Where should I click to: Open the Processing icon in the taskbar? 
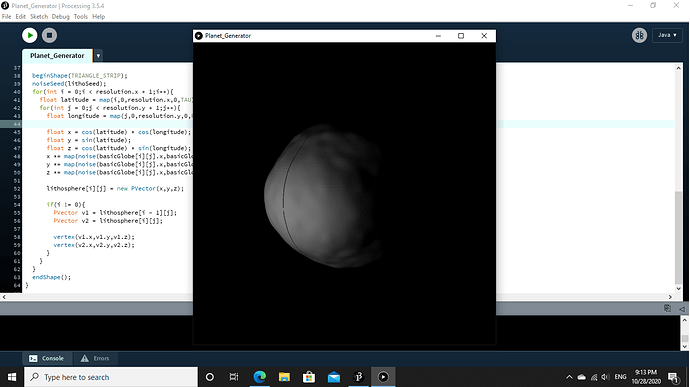[359, 377]
